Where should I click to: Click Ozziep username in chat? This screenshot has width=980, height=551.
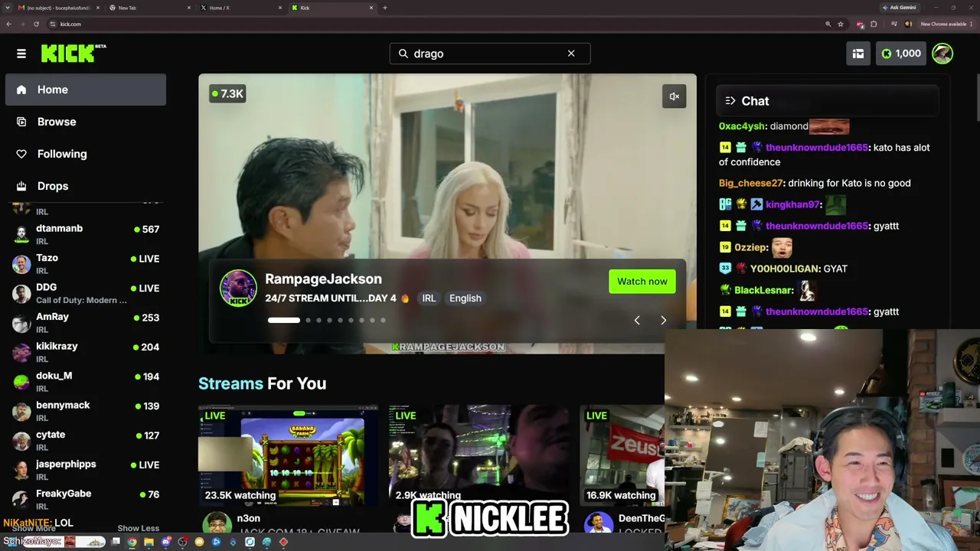750,247
